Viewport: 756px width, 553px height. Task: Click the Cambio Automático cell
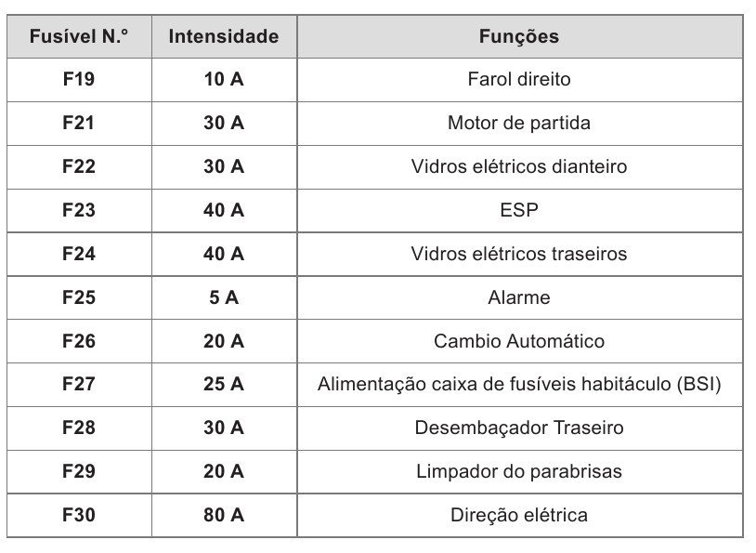tap(520, 342)
